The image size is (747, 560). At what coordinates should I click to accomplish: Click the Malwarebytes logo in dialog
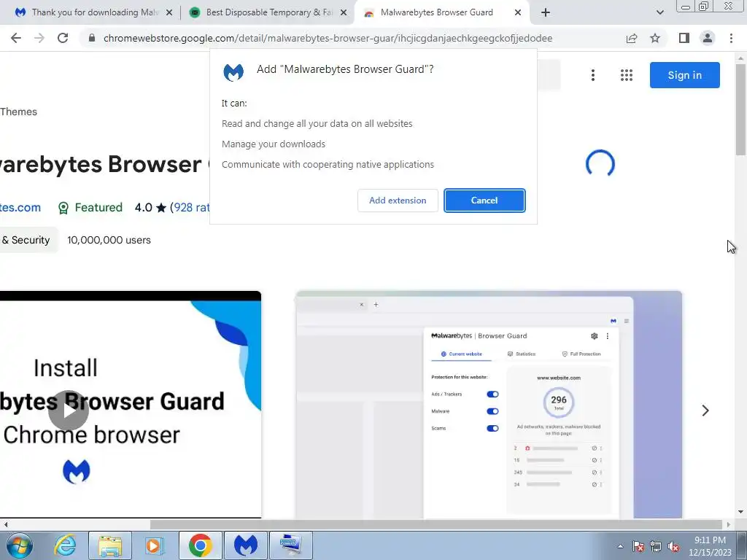233,72
